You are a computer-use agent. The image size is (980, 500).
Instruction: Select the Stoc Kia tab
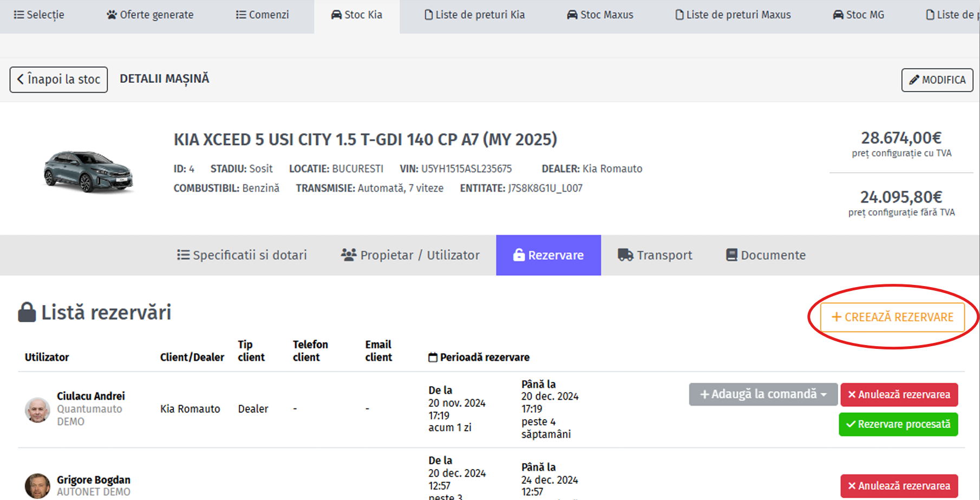point(357,15)
